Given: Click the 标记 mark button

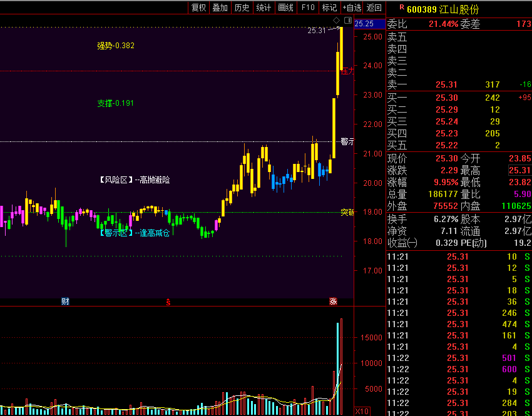Looking at the screenshot, I should (329, 8).
